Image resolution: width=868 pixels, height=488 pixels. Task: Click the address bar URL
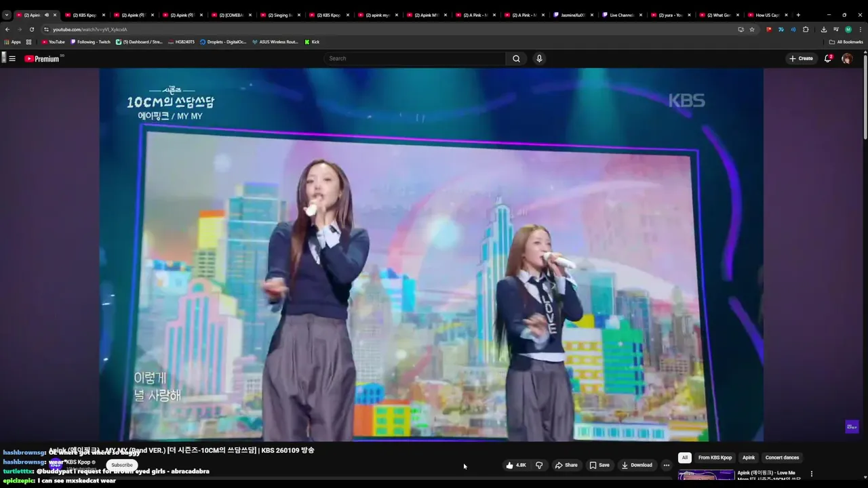click(x=90, y=29)
